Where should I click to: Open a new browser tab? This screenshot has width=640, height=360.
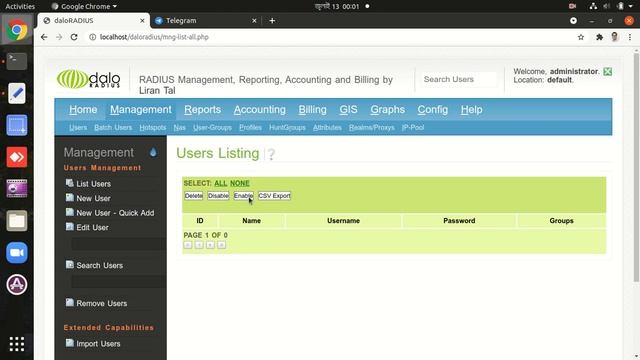pyautogui.click(x=272, y=20)
